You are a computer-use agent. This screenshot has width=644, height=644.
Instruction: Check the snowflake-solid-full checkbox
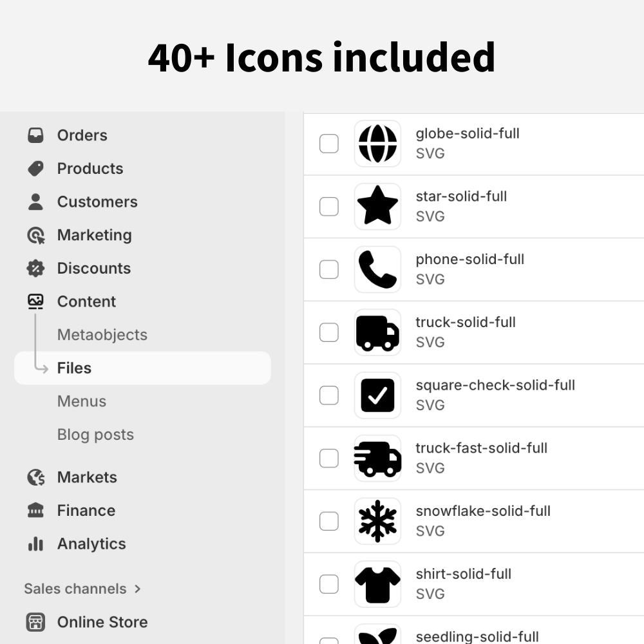click(328, 521)
